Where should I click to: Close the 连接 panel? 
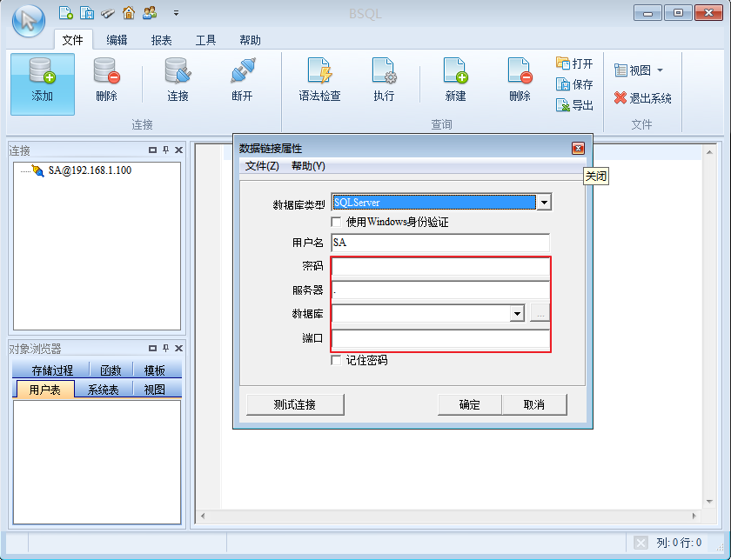pyautogui.click(x=178, y=150)
